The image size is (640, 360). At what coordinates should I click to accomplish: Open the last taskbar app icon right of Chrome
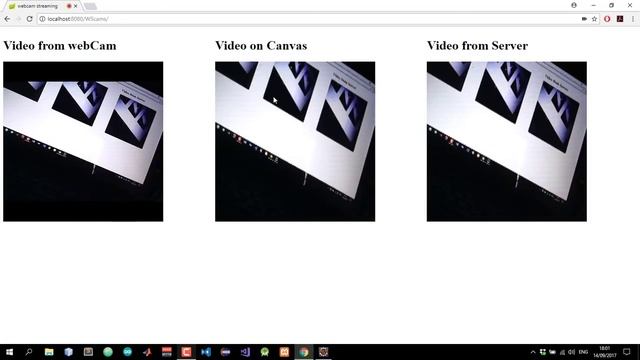pos(323,352)
